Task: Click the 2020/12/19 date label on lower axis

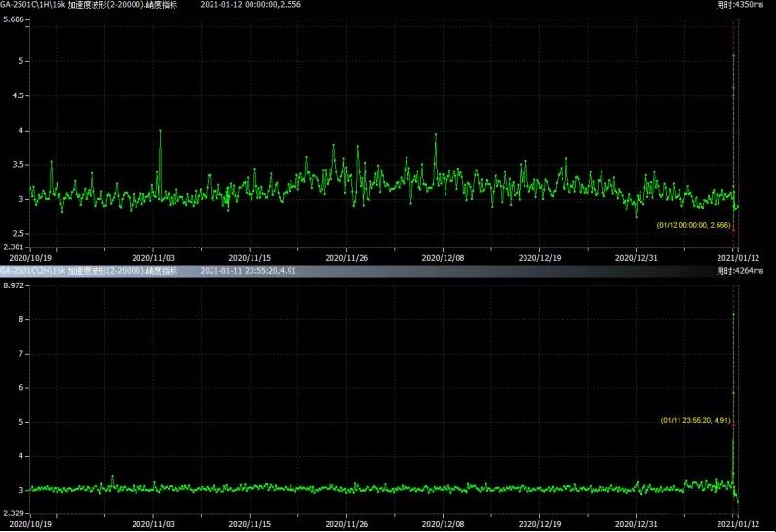Action: (539, 522)
